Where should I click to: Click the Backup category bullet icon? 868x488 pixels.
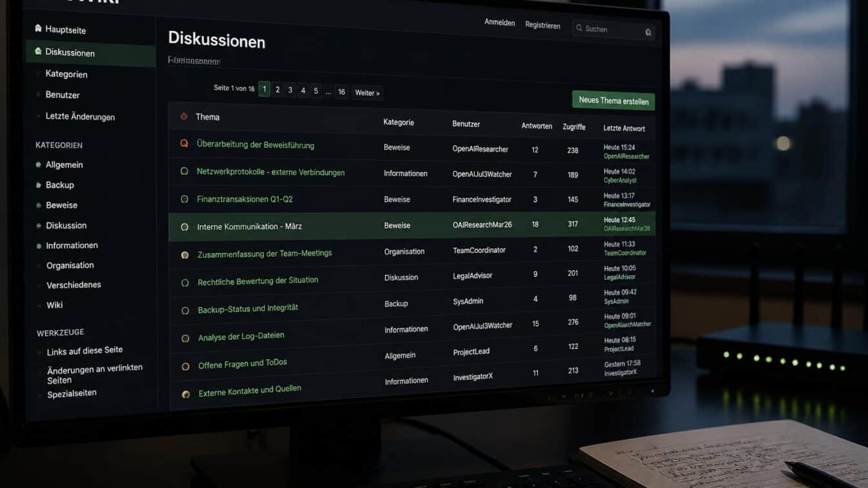(39, 185)
